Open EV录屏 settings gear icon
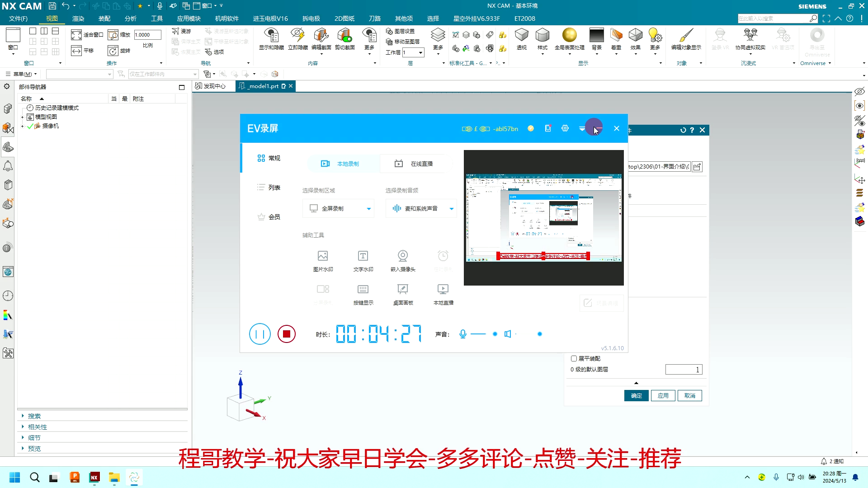868x488 pixels. click(565, 129)
